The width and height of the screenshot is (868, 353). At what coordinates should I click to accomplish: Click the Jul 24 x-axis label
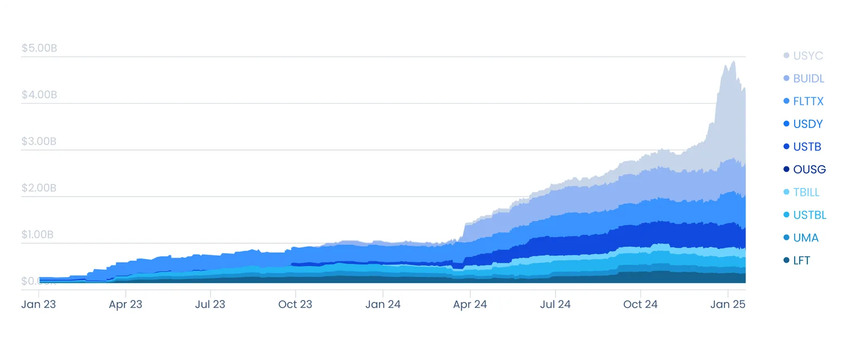[555, 304]
